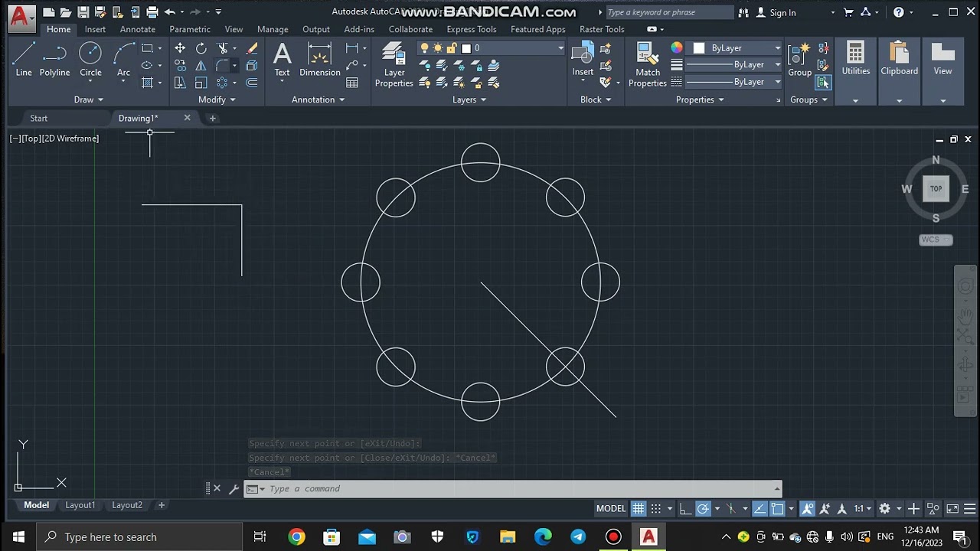Click the Erase tool icon
The width and height of the screenshot is (980, 551).
252,48
